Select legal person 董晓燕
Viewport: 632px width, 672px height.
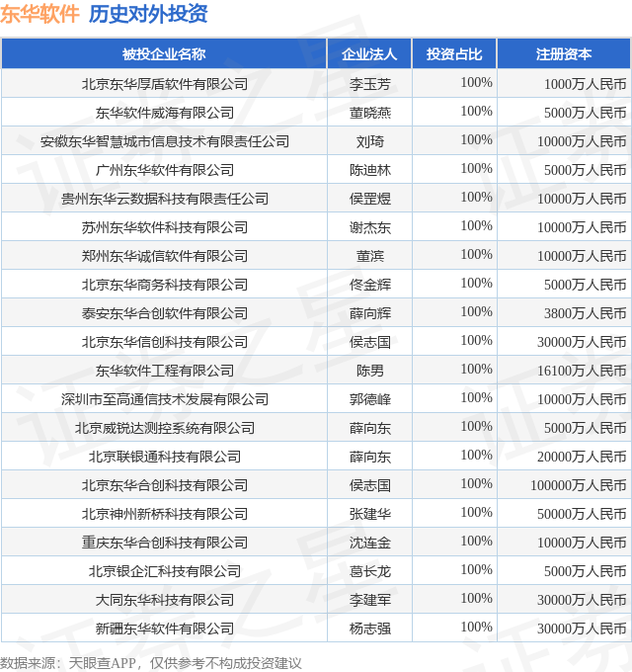click(x=370, y=113)
